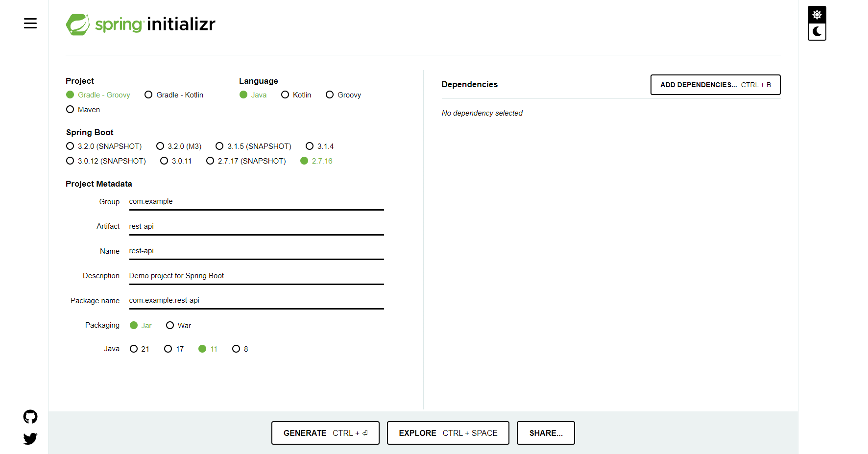This screenshot has width=868, height=454.
Task: Click the Generate project button
Action: pos(325,433)
